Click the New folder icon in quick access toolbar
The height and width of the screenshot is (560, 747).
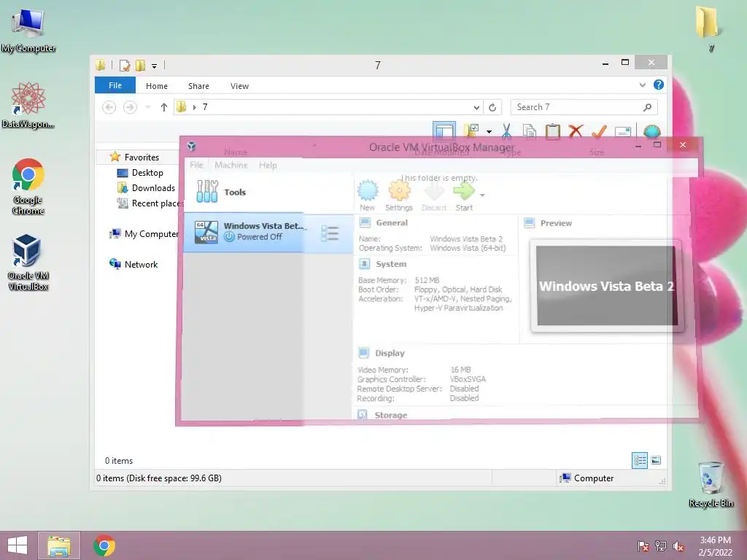click(141, 65)
